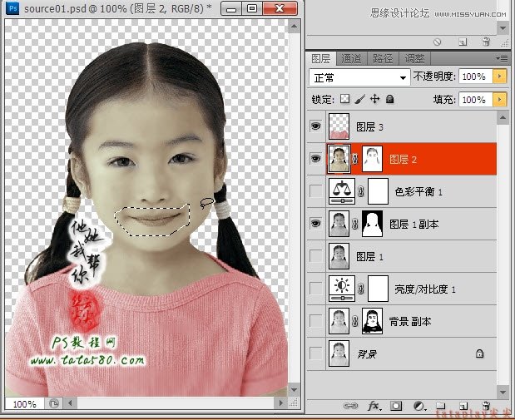Select the 图层 3 layer thumbnail
This screenshot has width=515, height=420.
click(339, 126)
